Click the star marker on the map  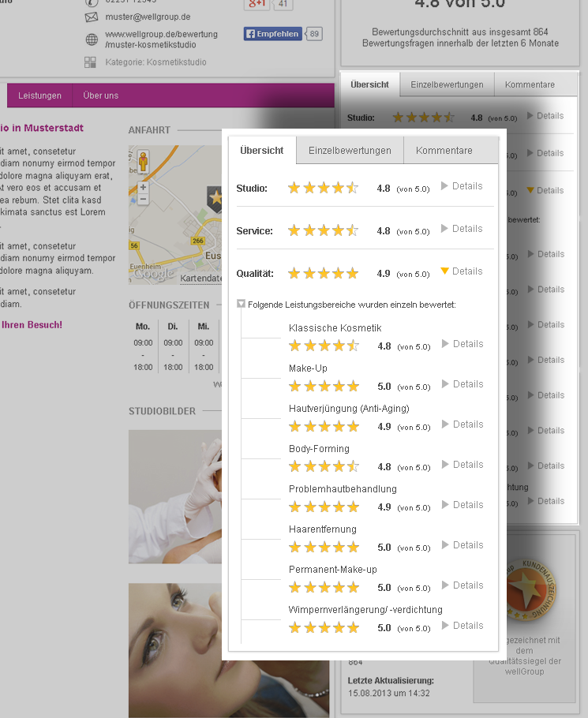[x=213, y=196]
